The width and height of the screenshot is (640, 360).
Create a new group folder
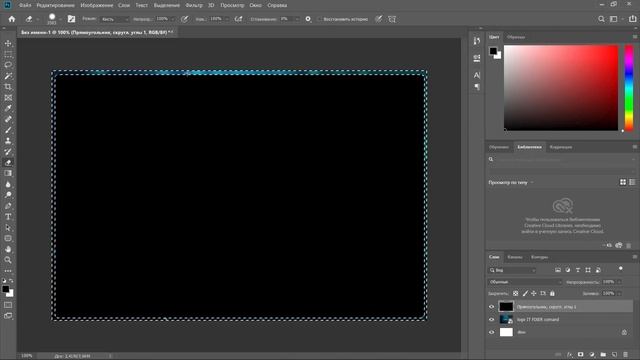tap(603, 355)
